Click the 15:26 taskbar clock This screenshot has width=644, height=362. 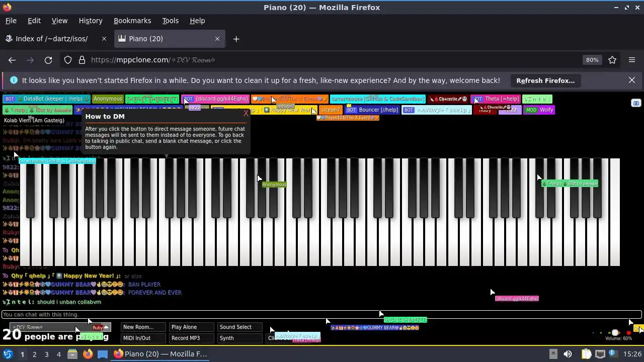(632, 354)
